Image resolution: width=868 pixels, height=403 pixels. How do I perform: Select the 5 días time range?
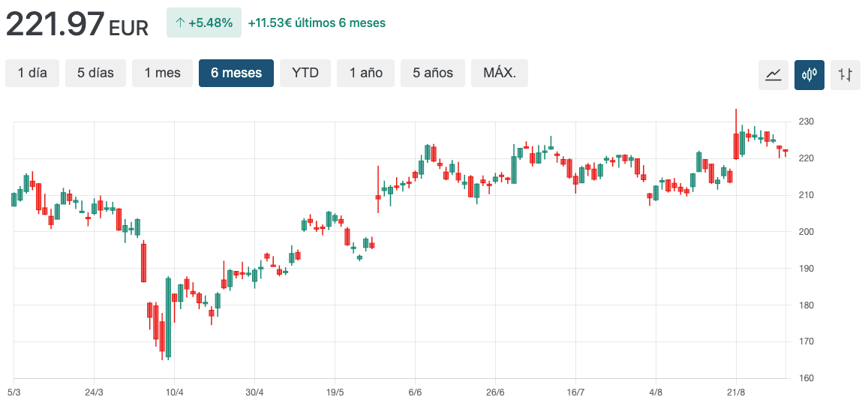click(x=95, y=73)
